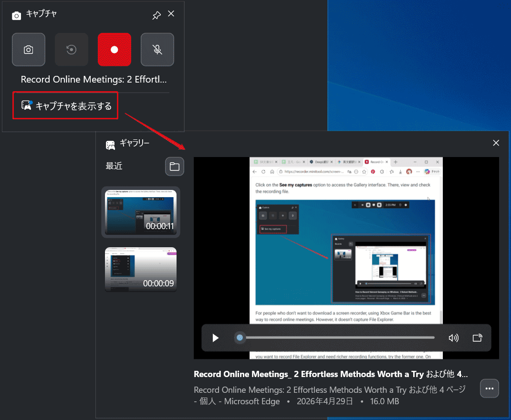Click the record last 30 seconds button
The image size is (511, 420).
tap(72, 50)
